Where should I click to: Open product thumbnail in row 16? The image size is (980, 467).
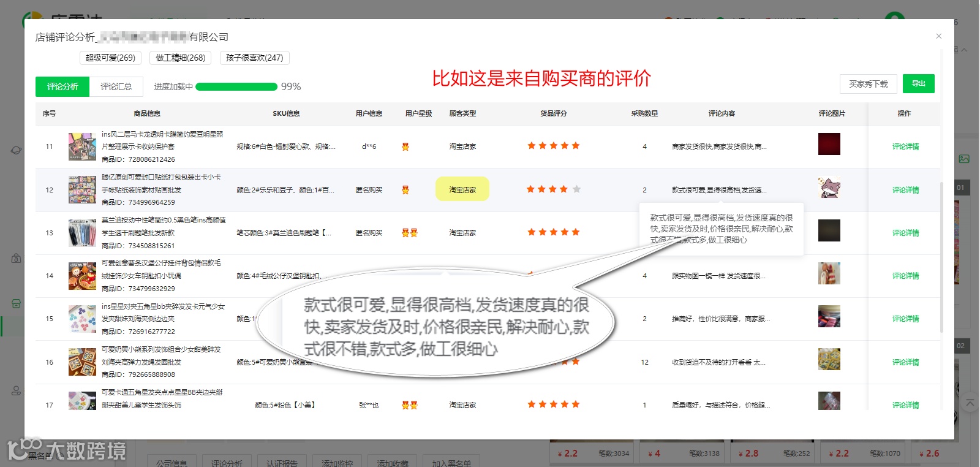point(82,362)
